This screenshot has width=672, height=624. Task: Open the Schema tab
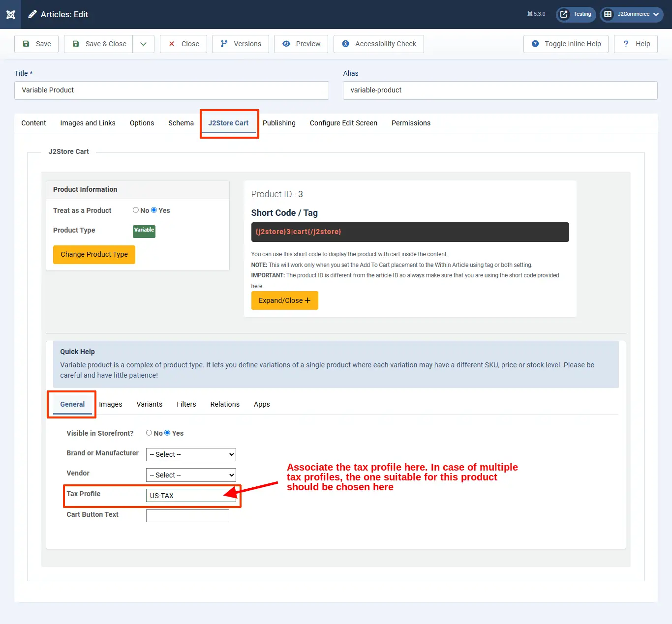(x=181, y=123)
